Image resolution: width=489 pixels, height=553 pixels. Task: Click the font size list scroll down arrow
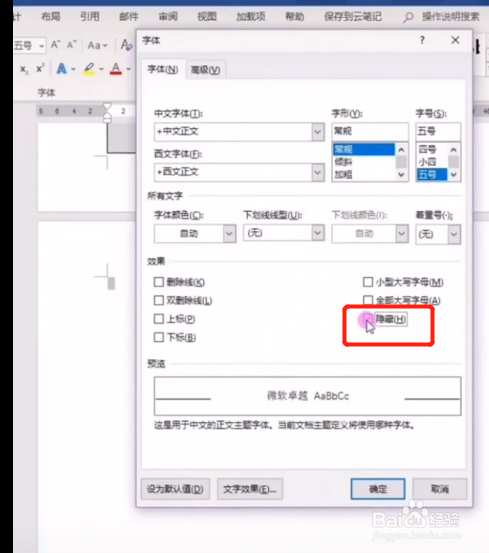tap(454, 175)
